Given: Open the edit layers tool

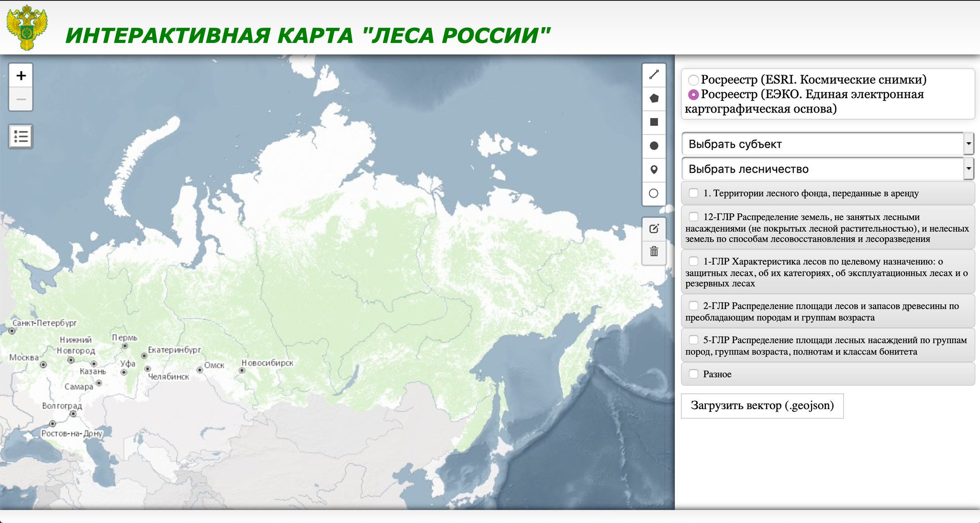Looking at the screenshot, I should 654,228.
